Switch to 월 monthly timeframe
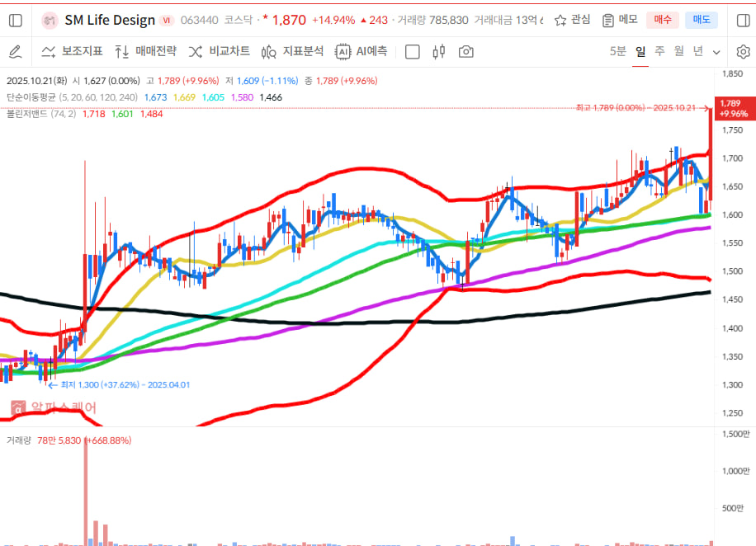 pyautogui.click(x=678, y=52)
